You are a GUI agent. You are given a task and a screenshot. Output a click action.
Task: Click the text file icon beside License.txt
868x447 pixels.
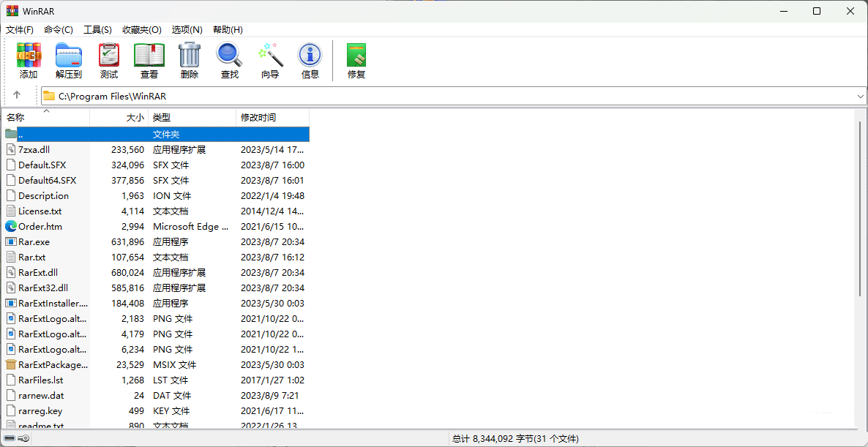pos(10,211)
